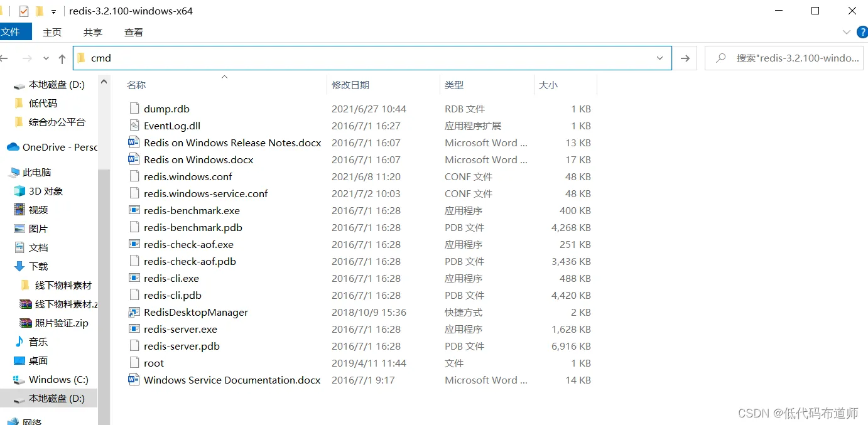Viewport: 868px width, 425px height.
Task: Open 视频 in navigation pane
Action: click(32, 210)
